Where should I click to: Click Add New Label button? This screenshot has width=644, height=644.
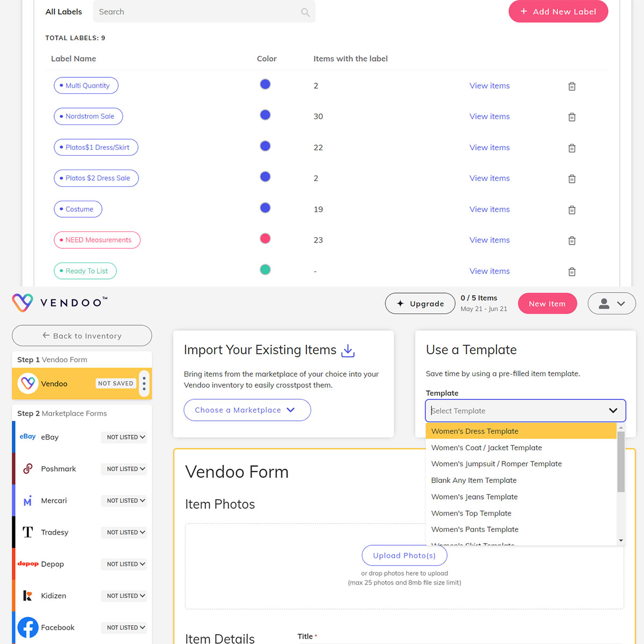click(558, 11)
